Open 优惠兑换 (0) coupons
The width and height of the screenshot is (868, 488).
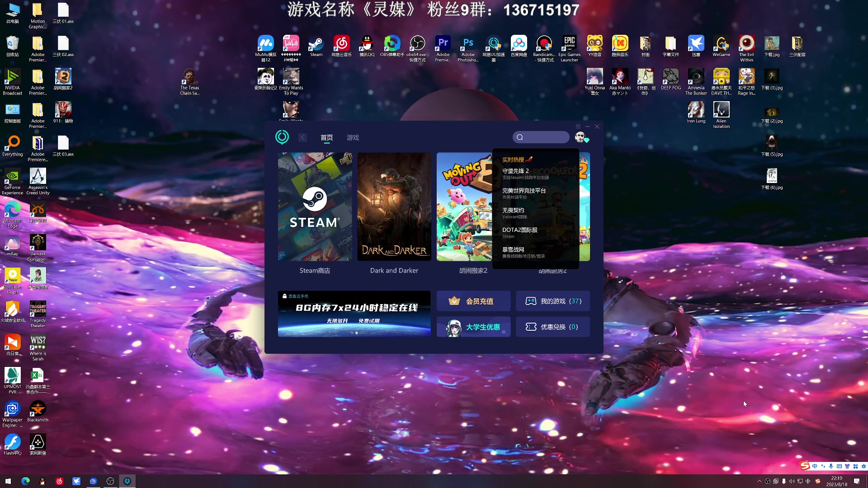pos(553,327)
